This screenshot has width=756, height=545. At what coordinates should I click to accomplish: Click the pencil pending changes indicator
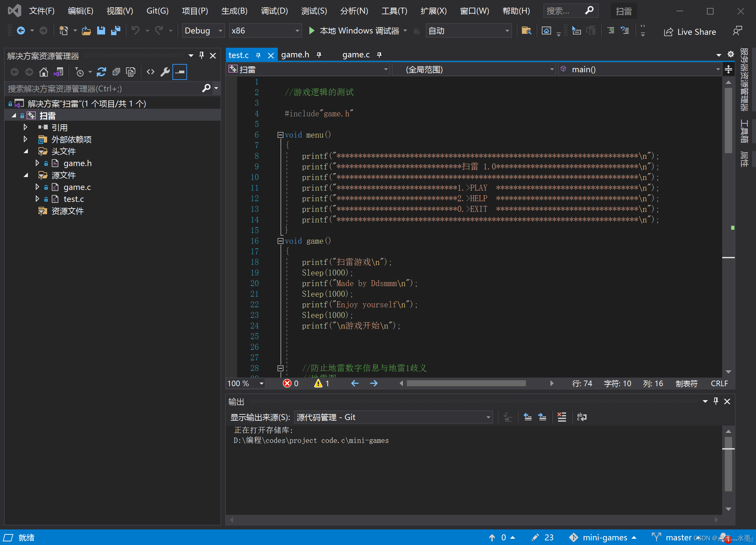click(x=542, y=537)
